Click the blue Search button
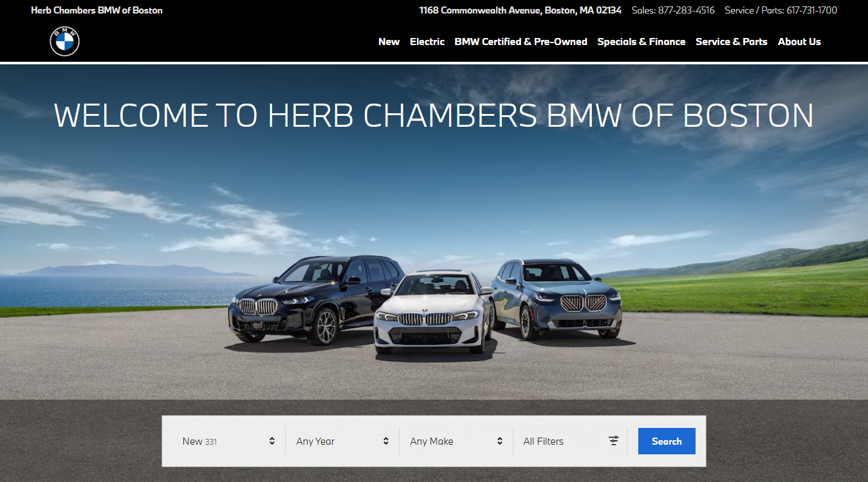This screenshot has height=482, width=868. point(667,441)
